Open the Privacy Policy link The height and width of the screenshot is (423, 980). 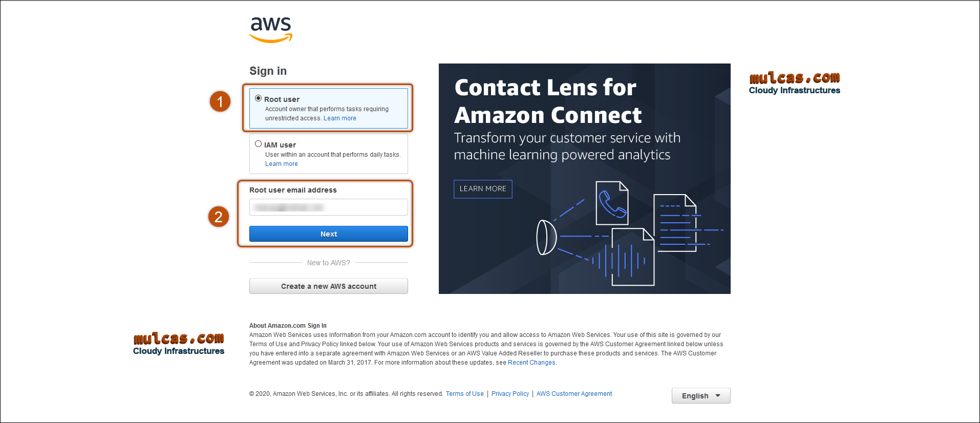[510, 394]
